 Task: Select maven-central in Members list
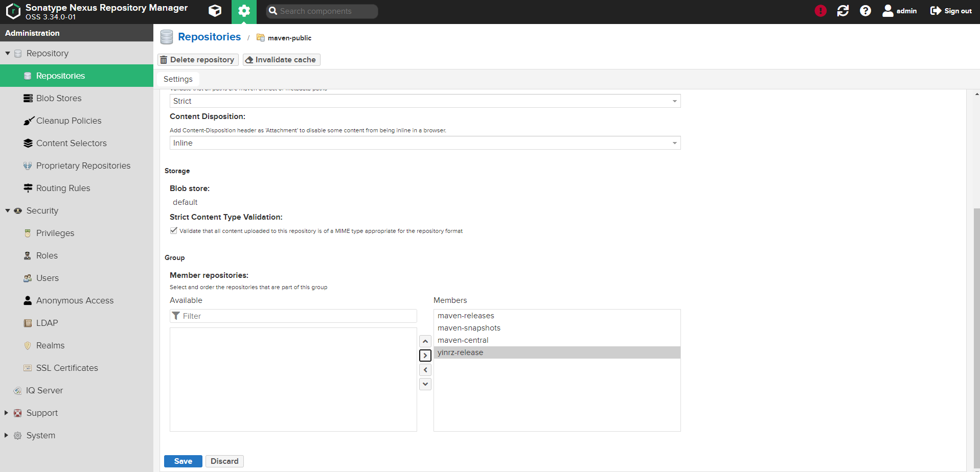tap(557, 340)
